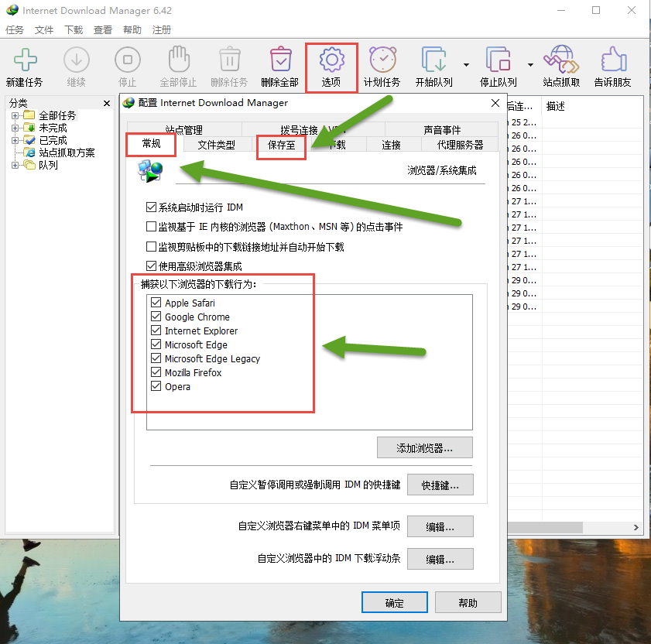Click the horizontal scrollbar right arrow
This screenshot has height=644, width=651.
636,527
